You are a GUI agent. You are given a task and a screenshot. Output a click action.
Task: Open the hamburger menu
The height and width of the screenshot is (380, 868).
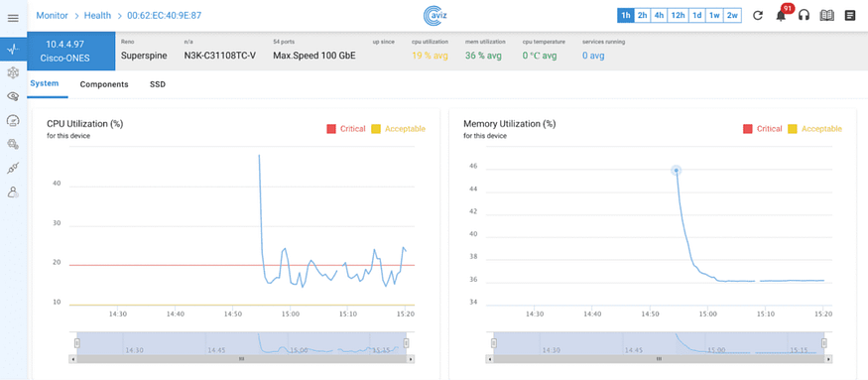pyautogui.click(x=13, y=18)
